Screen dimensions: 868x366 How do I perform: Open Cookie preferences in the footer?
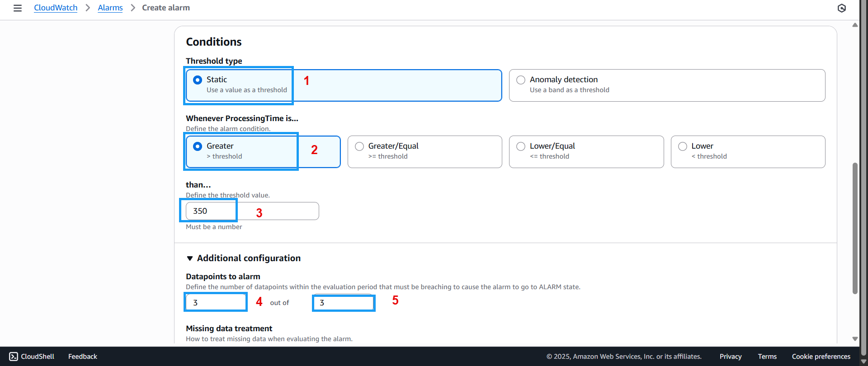(x=821, y=357)
